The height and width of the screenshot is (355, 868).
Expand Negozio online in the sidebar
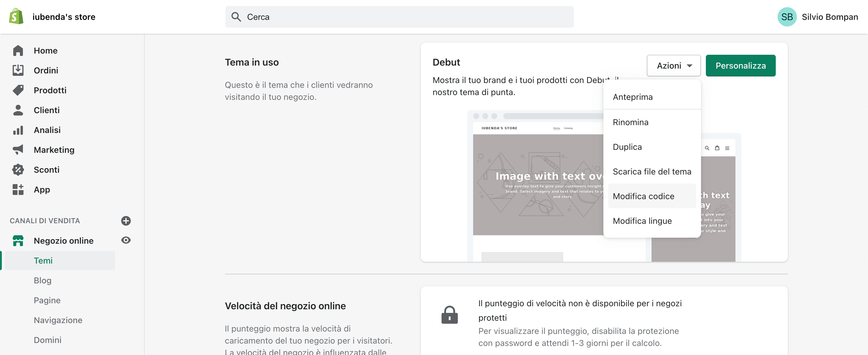point(63,241)
